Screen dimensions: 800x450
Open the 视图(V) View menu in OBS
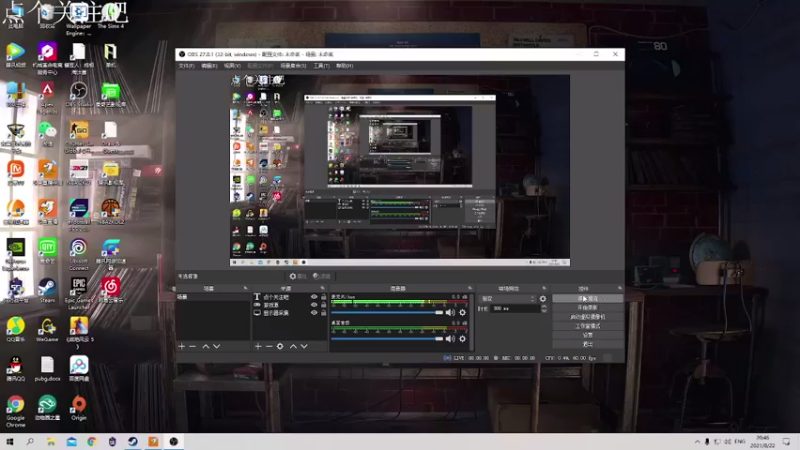232,66
